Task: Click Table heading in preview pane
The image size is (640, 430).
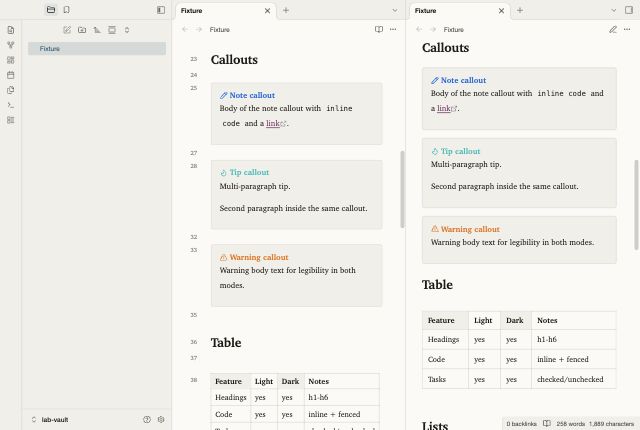Action: tap(437, 285)
